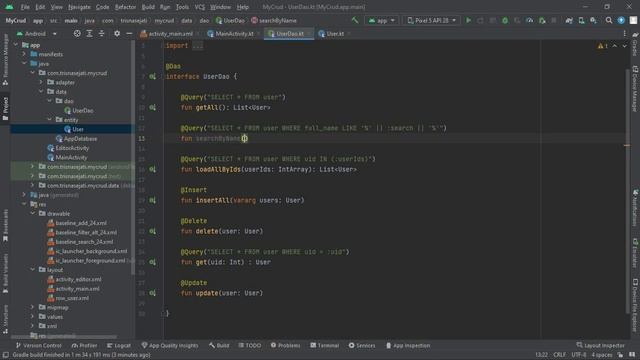Toggle the Gradle panel on right edge
Screen dimensions: 640x360
(635, 44)
